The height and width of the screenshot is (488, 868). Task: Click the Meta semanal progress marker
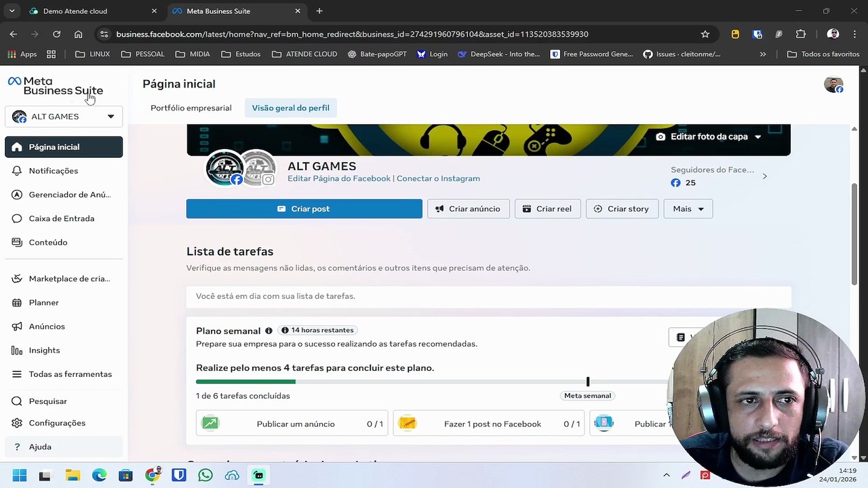588,382
